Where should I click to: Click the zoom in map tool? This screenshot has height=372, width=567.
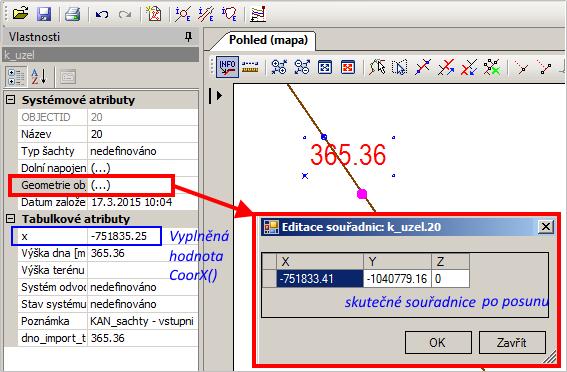[x=279, y=67]
